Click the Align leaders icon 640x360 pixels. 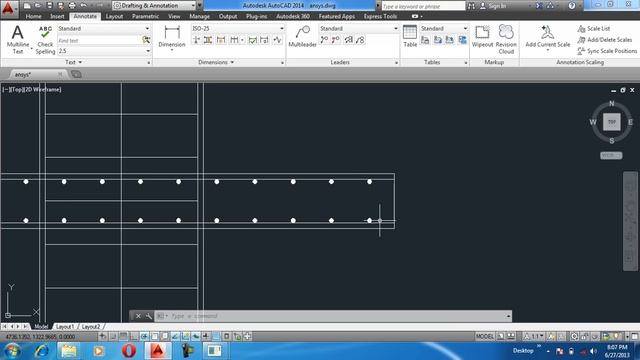(349, 40)
